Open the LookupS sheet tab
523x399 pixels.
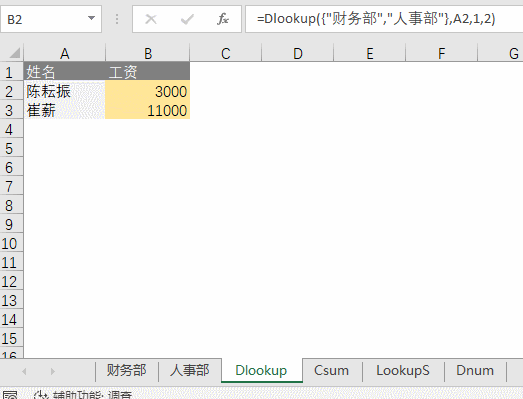click(x=403, y=370)
